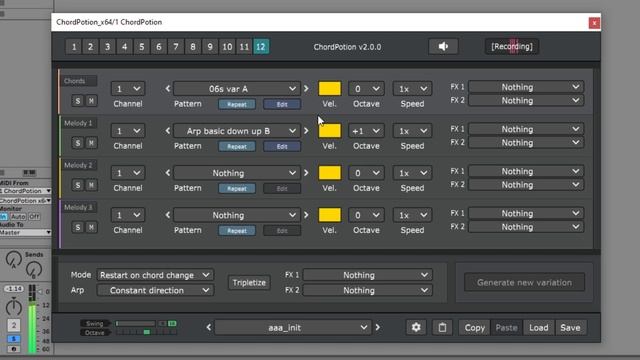Mute the Chords track

[x=91, y=101]
